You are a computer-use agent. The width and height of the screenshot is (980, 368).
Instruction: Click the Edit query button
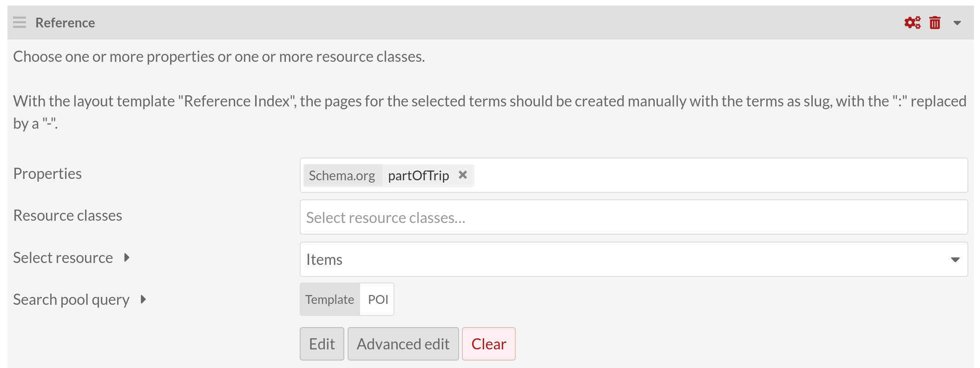[x=322, y=344]
